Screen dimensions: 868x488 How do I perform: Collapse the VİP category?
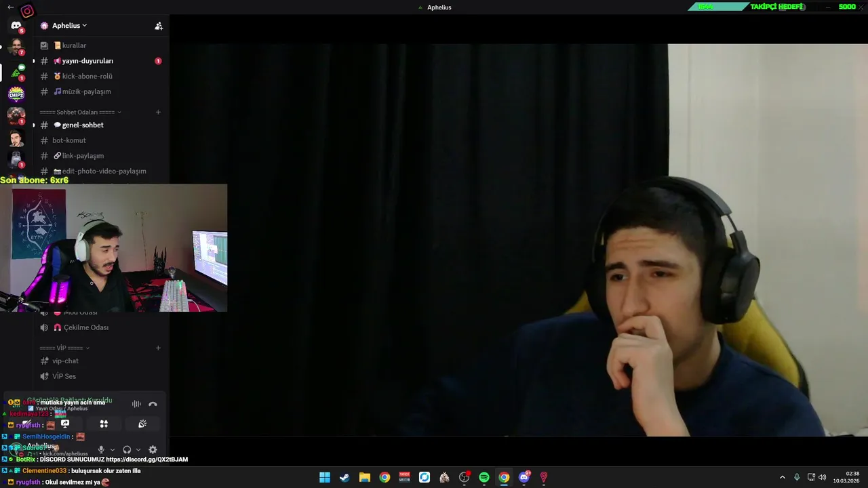64,348
